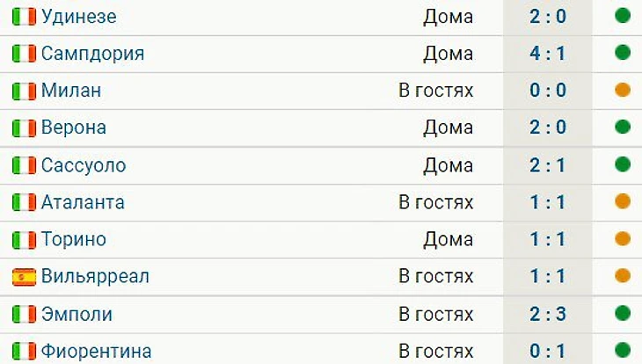Select the Торино team name
642x364 pixels.
click(x=74, y=239)
